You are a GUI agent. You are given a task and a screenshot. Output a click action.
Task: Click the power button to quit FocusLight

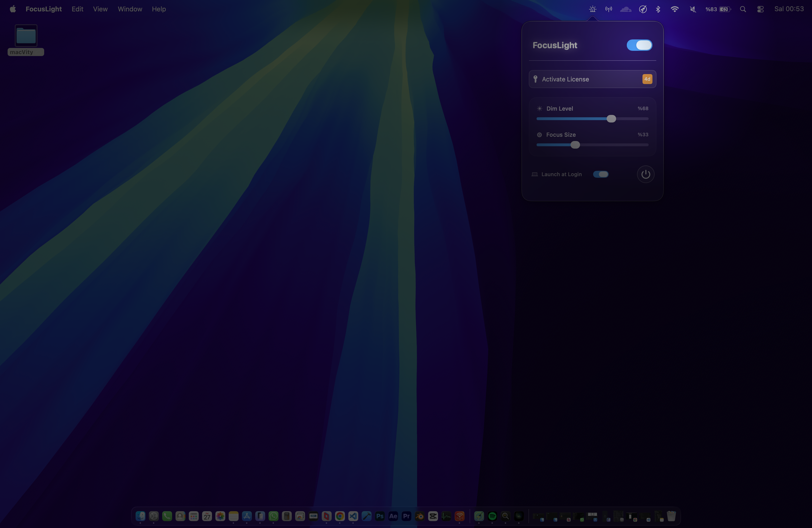645,174
